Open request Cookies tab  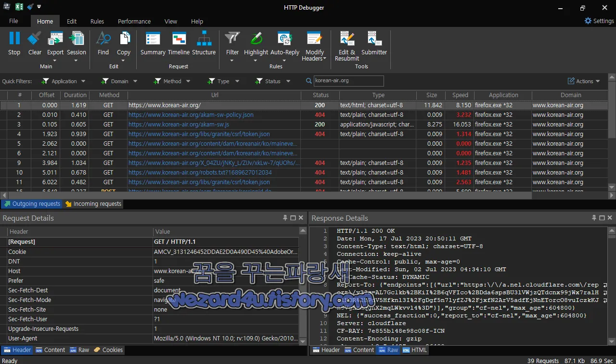108,350
